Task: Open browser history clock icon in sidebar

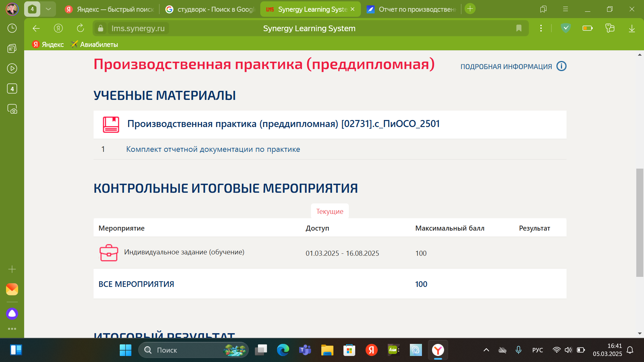Action: (12, 28)
